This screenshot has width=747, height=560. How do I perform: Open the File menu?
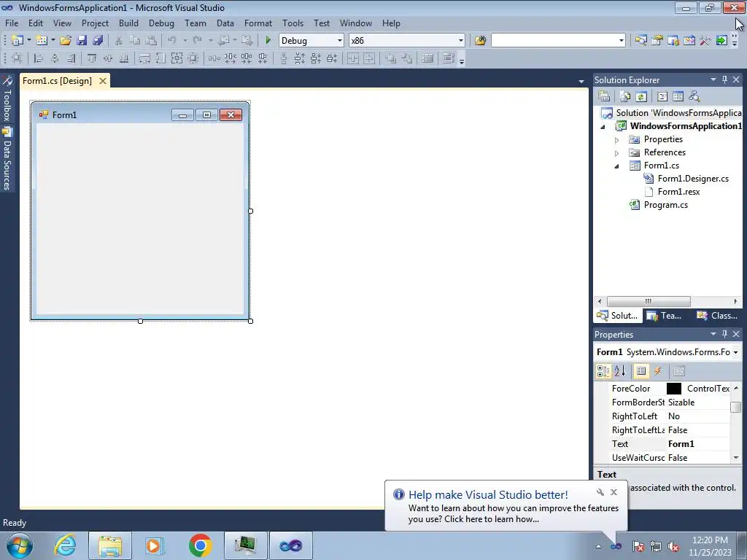coord(12,23)
